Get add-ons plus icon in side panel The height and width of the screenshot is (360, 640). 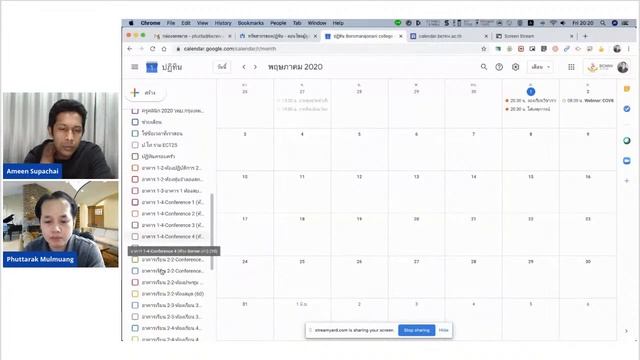point(627,180)
